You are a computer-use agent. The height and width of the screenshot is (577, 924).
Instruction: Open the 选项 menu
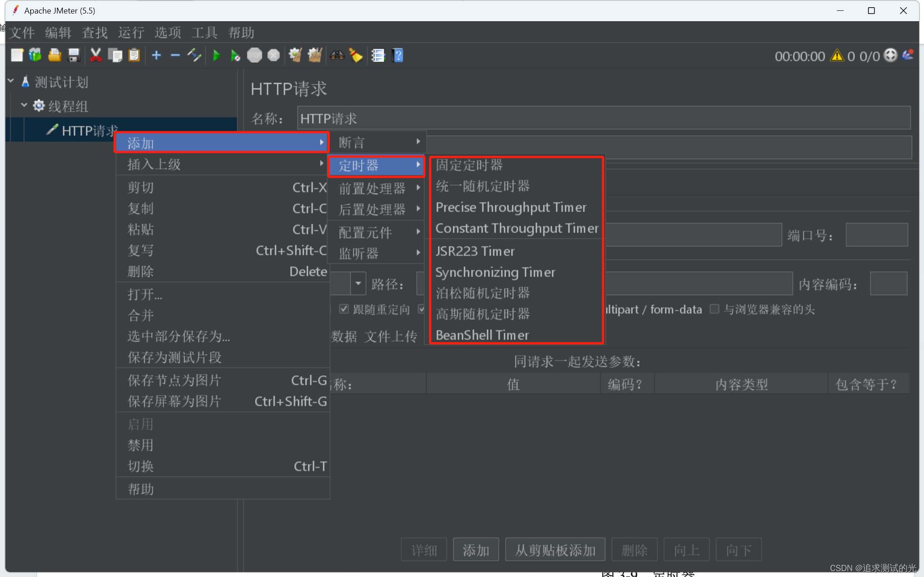click(x=168, y=32)
